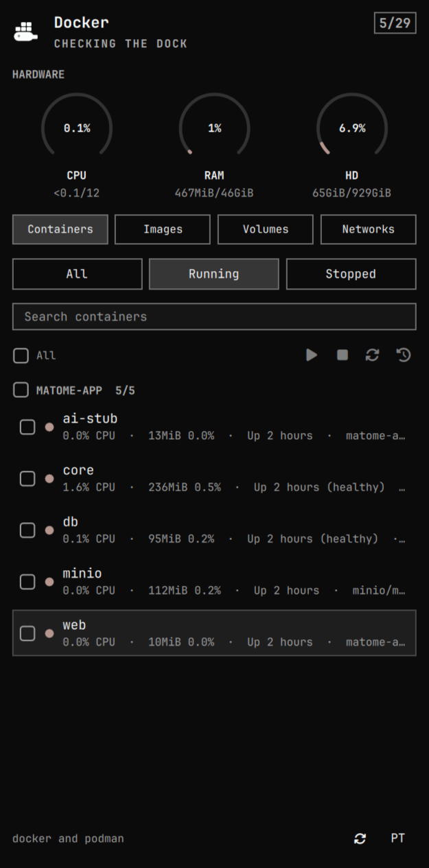Click the status dot beside core
Screen dimensions: 429x868
(49, 478)
